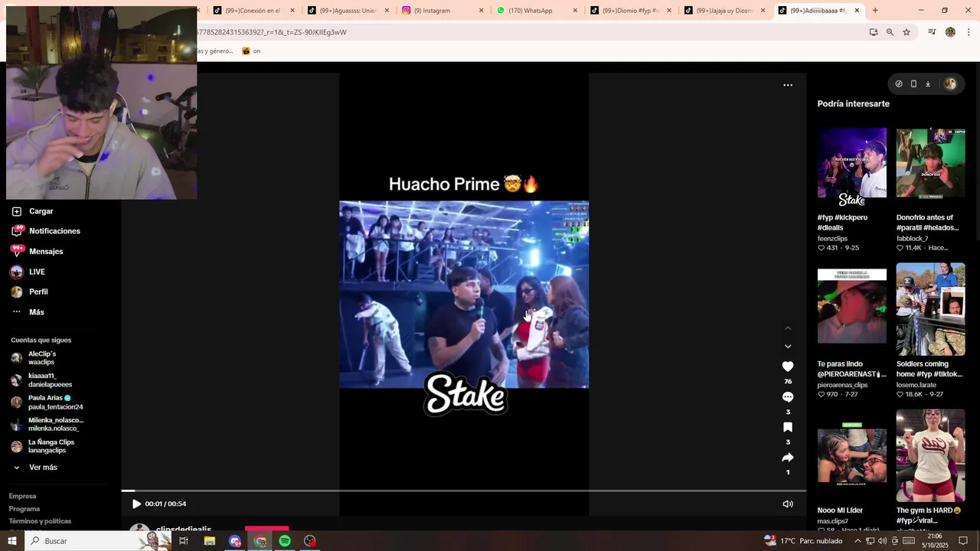The image size is (980, 551).
Task: Go to the next video arrow
Action: tap(788, 347)
